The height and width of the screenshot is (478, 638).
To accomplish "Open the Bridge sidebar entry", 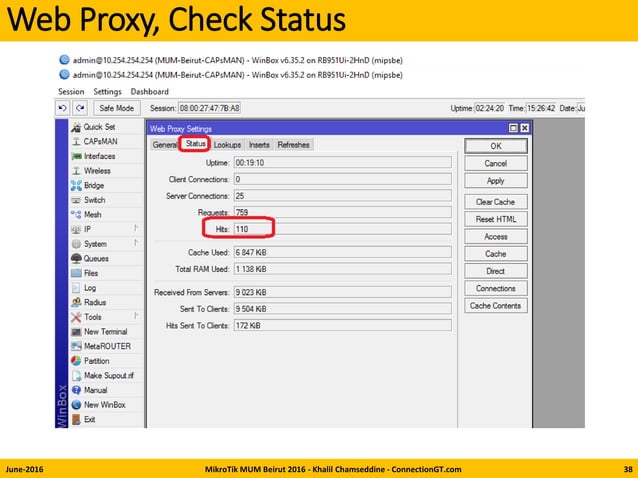I will [x=107, y=186].
